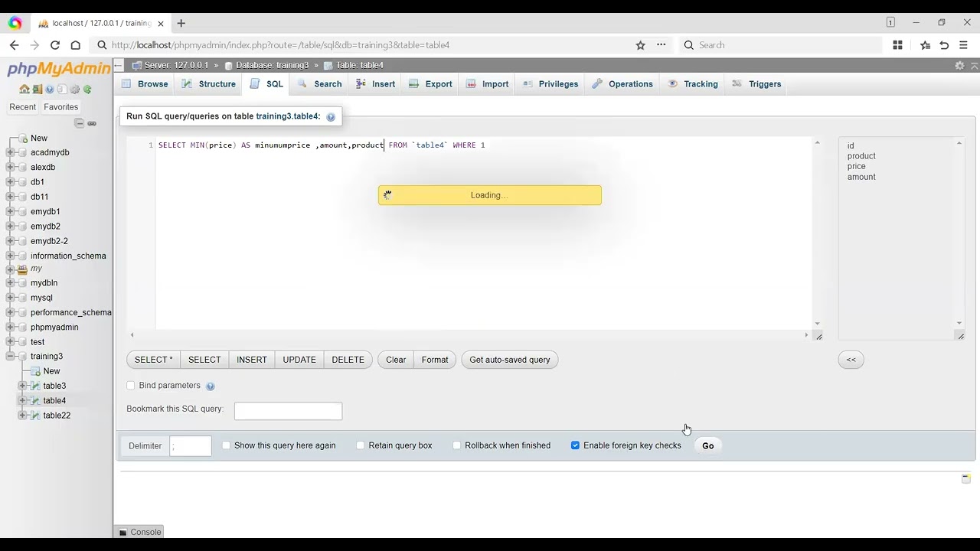
Task: Check Show this query here again
Action: coord(226,445)
